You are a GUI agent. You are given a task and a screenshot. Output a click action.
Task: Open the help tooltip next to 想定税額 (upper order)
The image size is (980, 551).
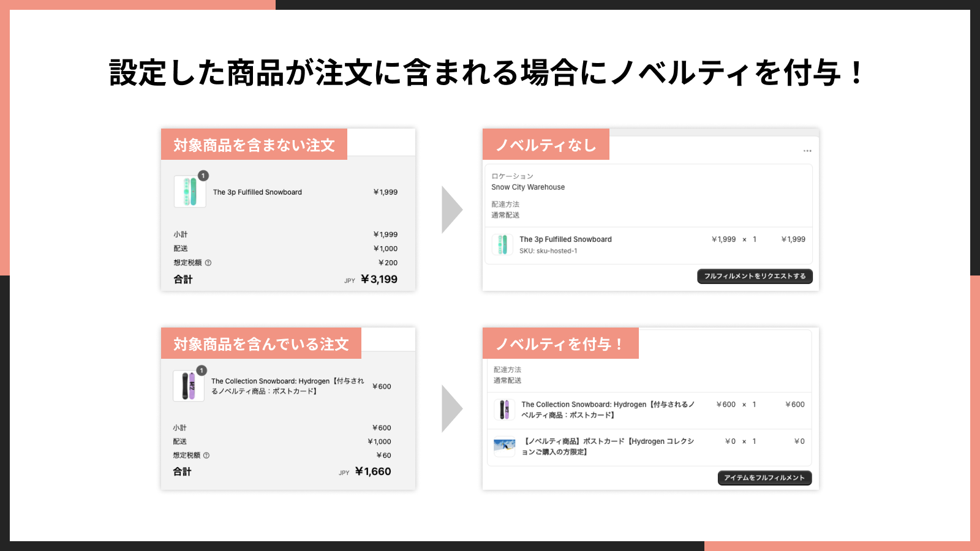(208, 263)
